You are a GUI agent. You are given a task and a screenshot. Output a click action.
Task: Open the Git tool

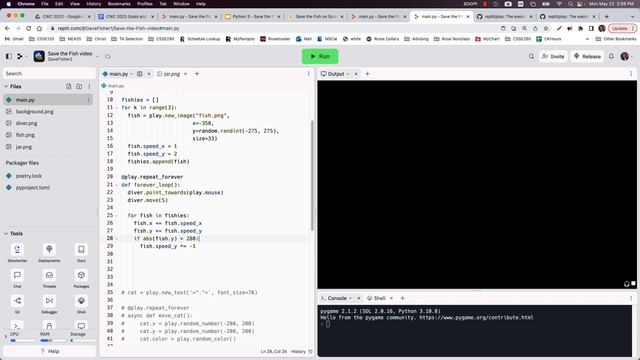coord(17,304)
